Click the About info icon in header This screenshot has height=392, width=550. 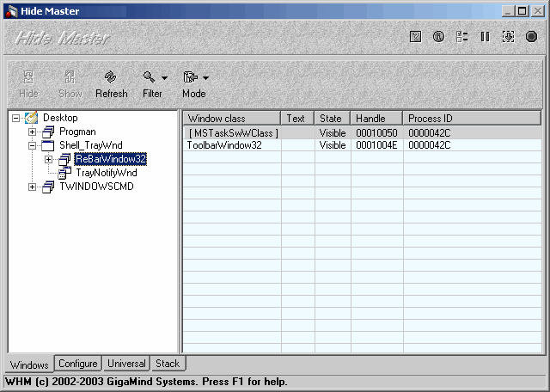point(438,36)
